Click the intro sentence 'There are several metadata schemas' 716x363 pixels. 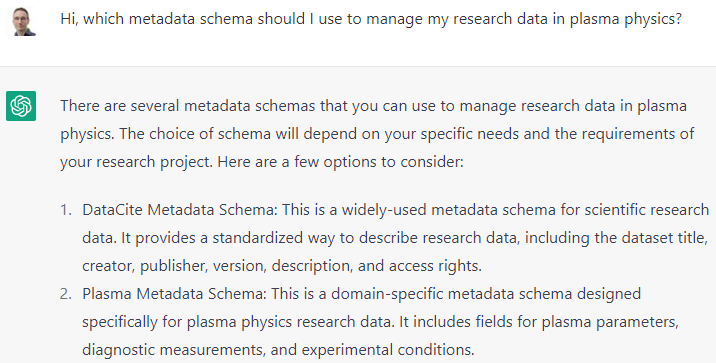point(188,106)
